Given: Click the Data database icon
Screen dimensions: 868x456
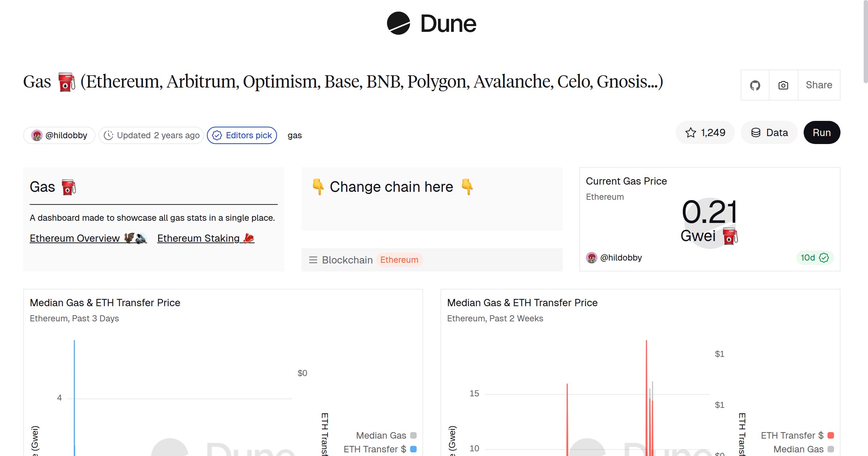Looking at the screenshot, I should click(x=756, y=132).
